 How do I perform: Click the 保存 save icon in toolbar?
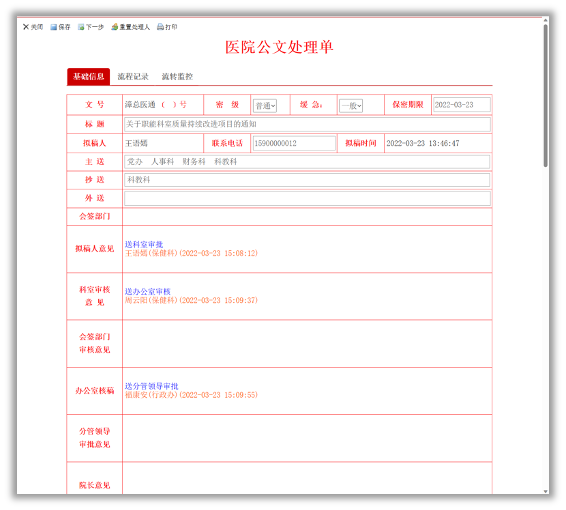pyautogui.click(x=53, y=27)
